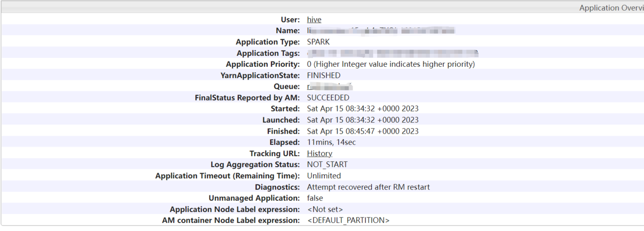Select the SPARK application type value
The width and height of the screenshot is (644, 231).
pyautogui.click(x=318, y=42)
